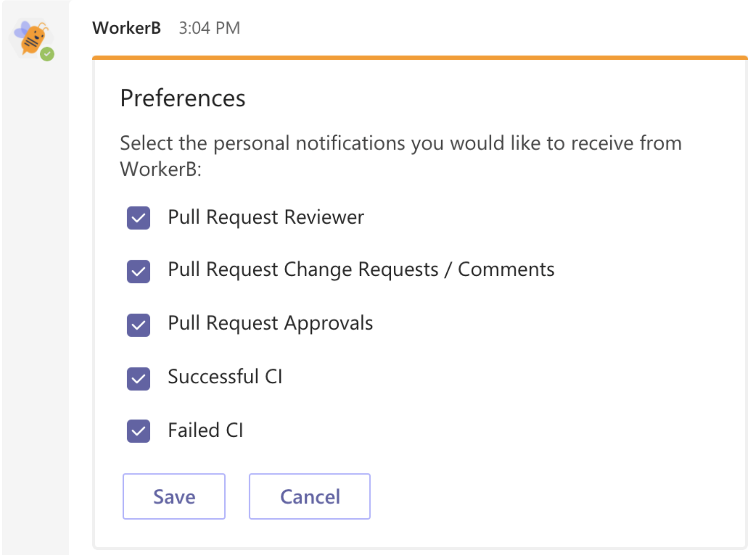
Task: Click the 3:04 PM message timestamp
Action: (x=209, y=28)
